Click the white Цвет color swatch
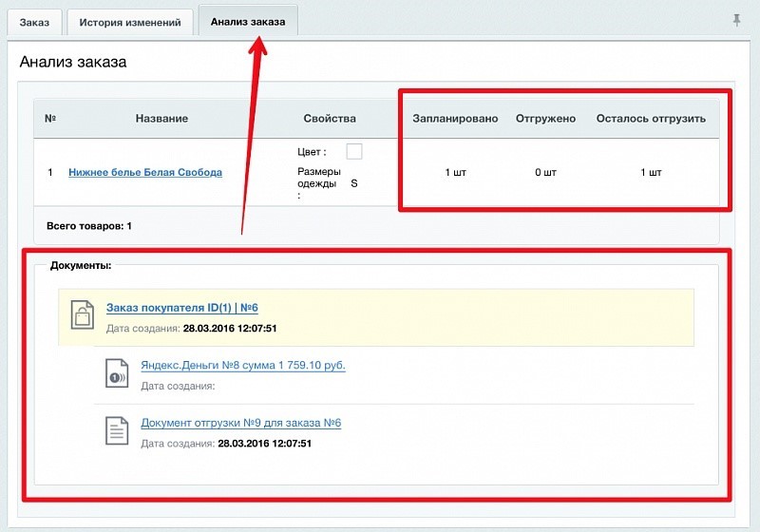This screenshot has height=532, width=760. point(354,151)
